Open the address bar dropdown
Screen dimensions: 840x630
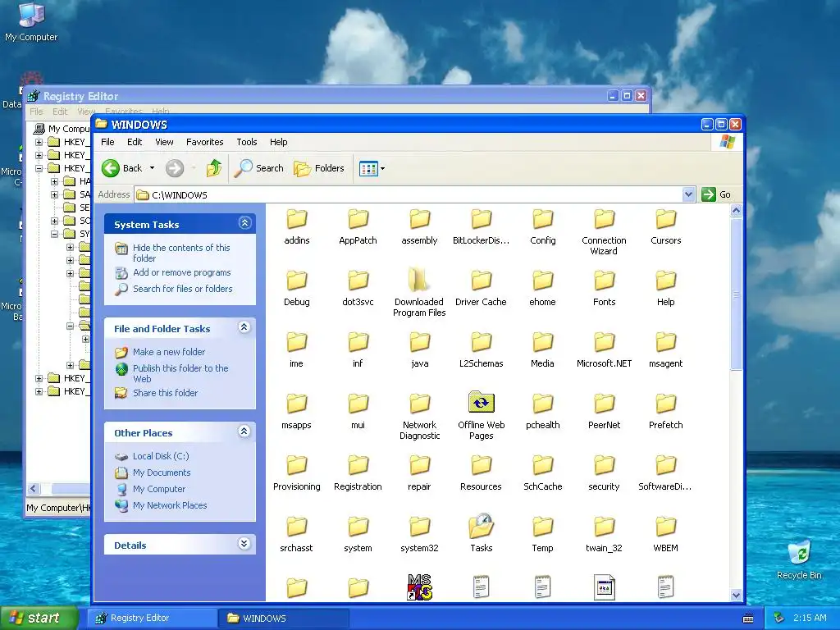pyautogui.click(x=688, y=194)
